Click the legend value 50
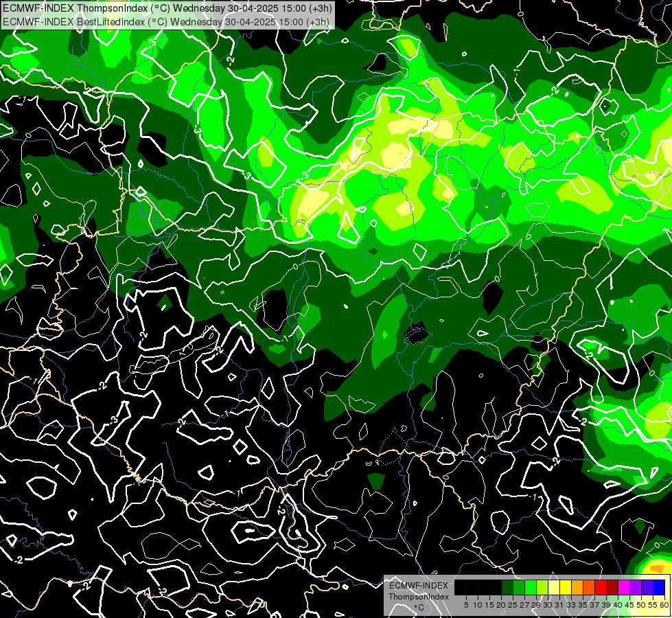The image size is (672, 618). tap(642, 605)
